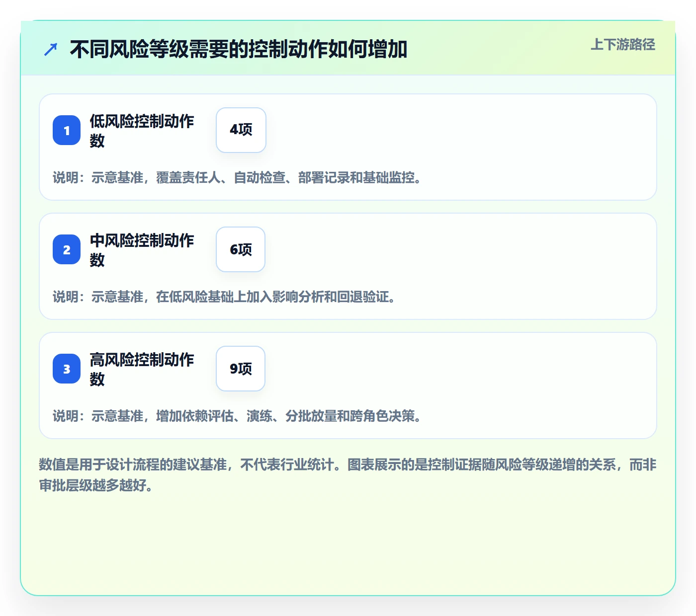696x616 pixels.
Task: Click the 高风险控制动作数 label
Action: pos(142,369)
